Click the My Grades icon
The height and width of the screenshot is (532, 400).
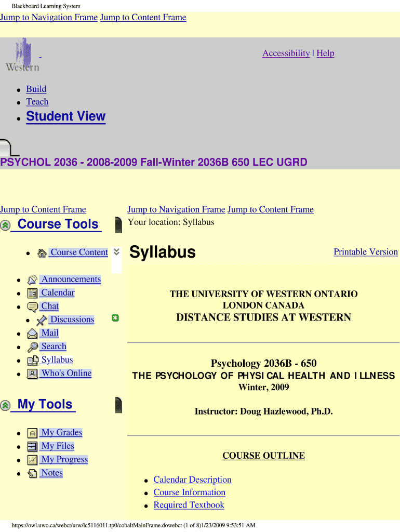click(x=32, y=433)
